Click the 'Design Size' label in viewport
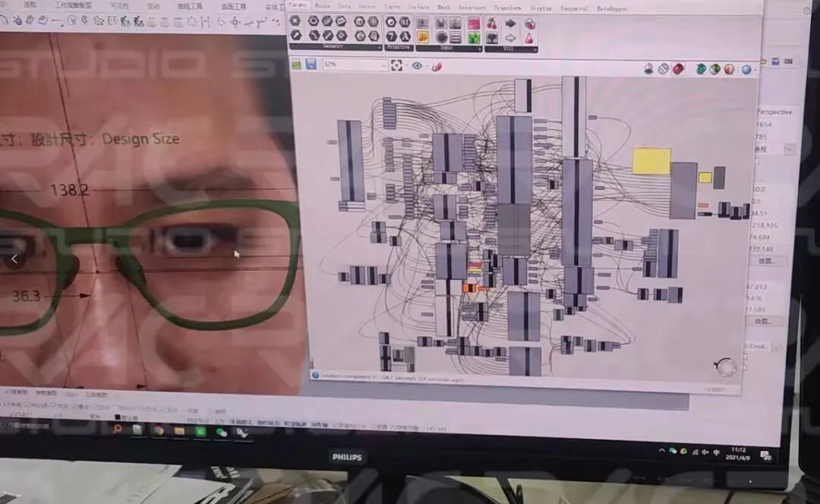This screenshot has width=820, height=504. [x=140, y=139]
